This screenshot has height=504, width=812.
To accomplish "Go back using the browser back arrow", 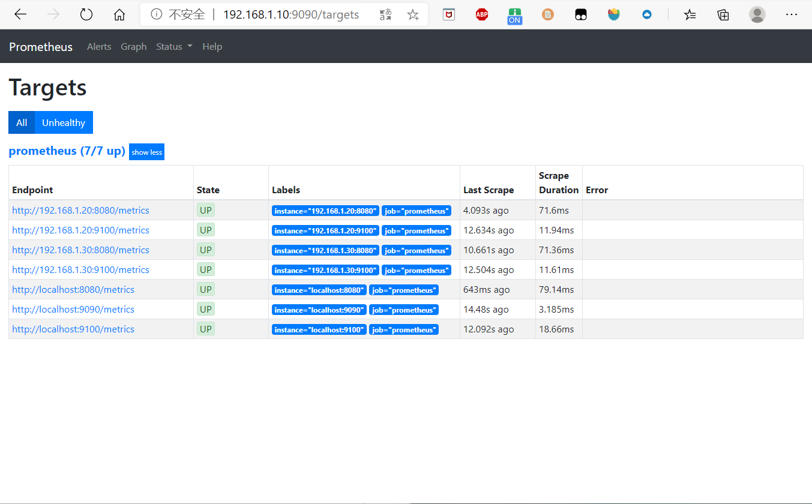I will tap(20, 14).
